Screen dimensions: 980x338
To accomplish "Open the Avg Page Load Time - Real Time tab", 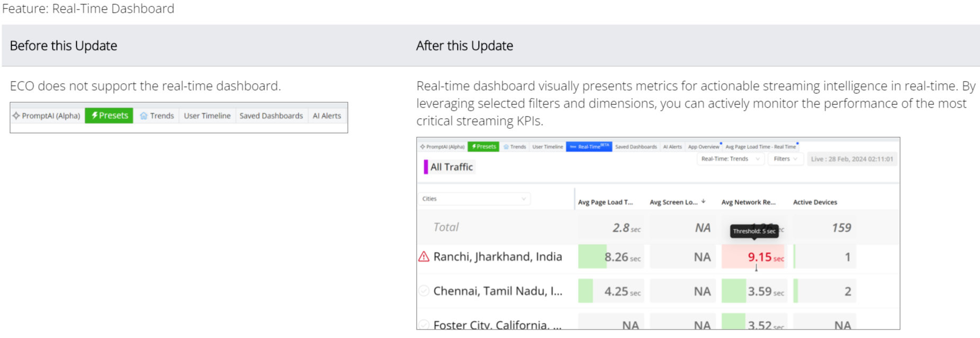I will point(760,147).
